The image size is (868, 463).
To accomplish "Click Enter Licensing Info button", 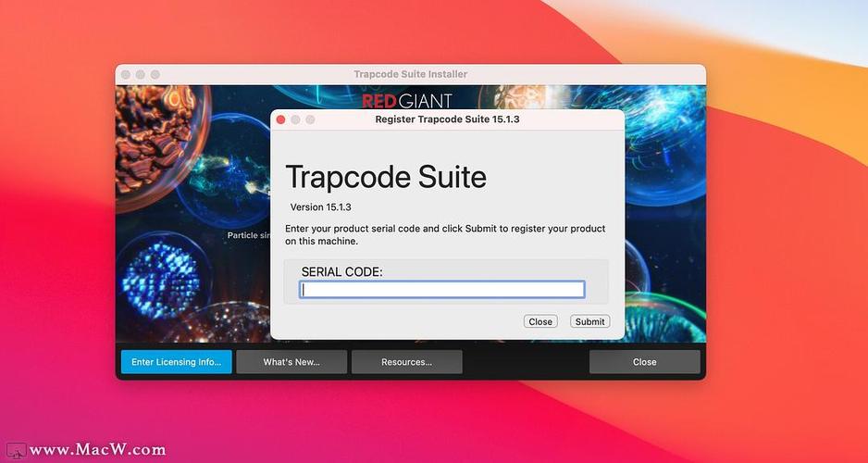I will click(x=176, y=362).
